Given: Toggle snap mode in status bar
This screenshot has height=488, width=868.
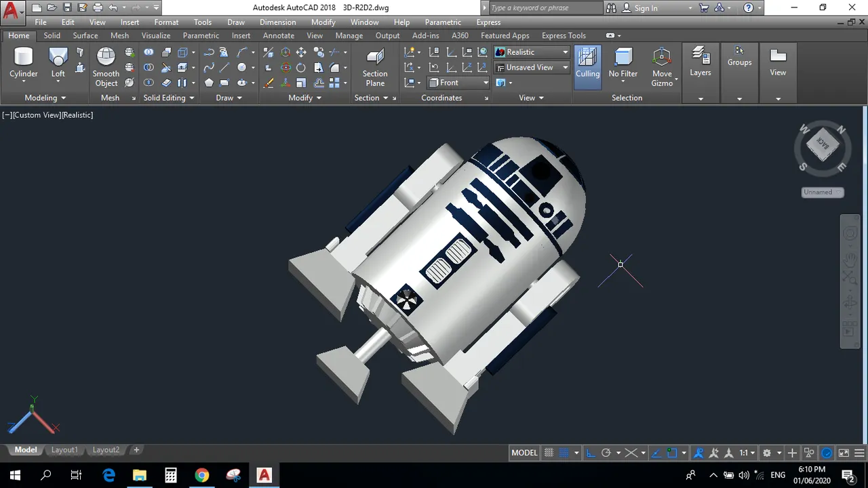Looking at the screenshot, I should coord(564,453).
